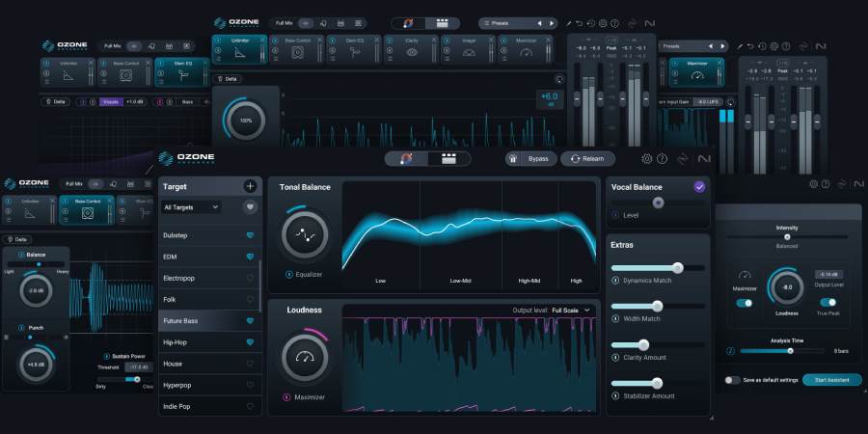
Task: Select Bass Control module in left window
Action: tap(87, 210)
